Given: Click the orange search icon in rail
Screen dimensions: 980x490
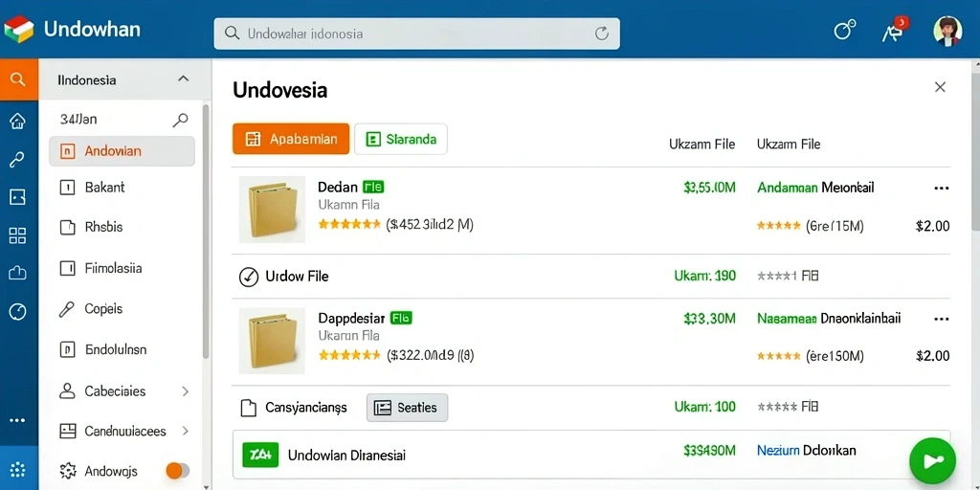Looking at the screenshot, I should tap(19, 79).
